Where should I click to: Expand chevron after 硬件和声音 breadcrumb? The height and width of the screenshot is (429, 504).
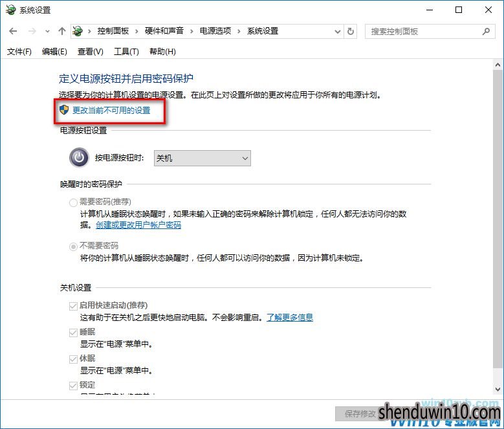[x=192, y=32]
